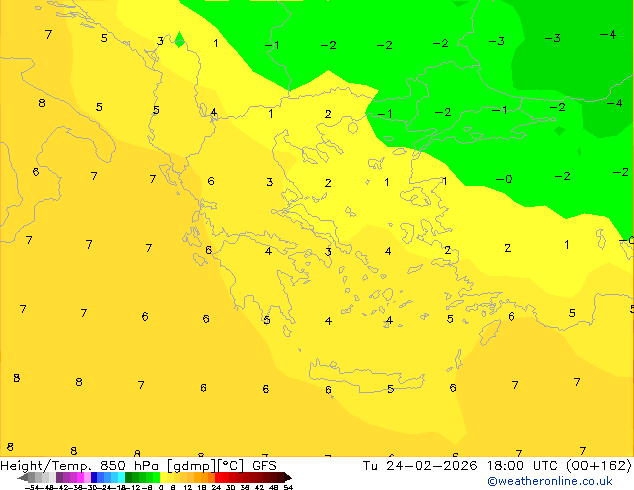This screenshot has width=634, height=490.
Task: Select the '[gdmp][°C]' units label
Action: (x=205, y=466)
